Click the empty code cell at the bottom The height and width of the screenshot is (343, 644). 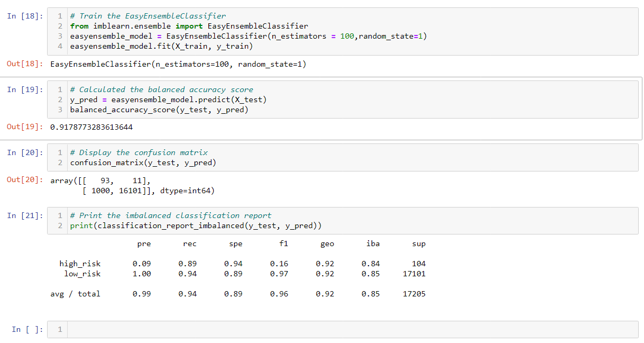(343, 329)
